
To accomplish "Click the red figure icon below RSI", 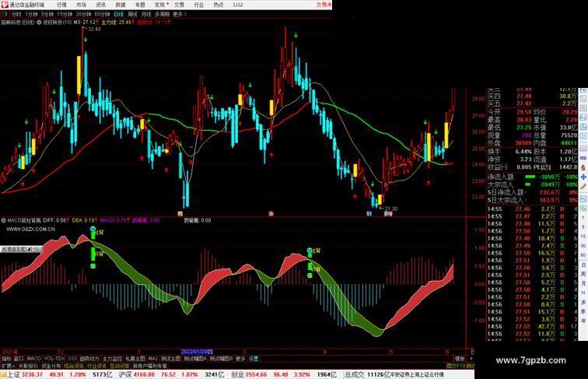I will (x=583, y=167).
